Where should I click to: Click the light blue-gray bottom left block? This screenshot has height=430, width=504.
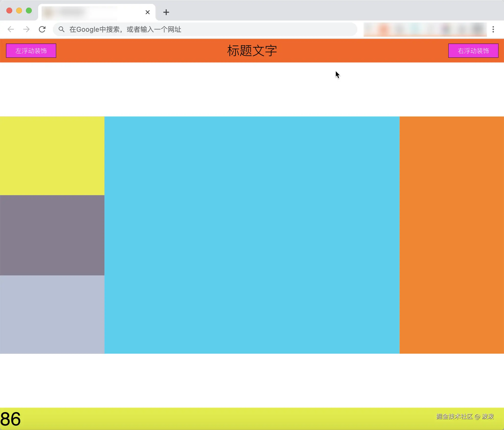[52, 314]
